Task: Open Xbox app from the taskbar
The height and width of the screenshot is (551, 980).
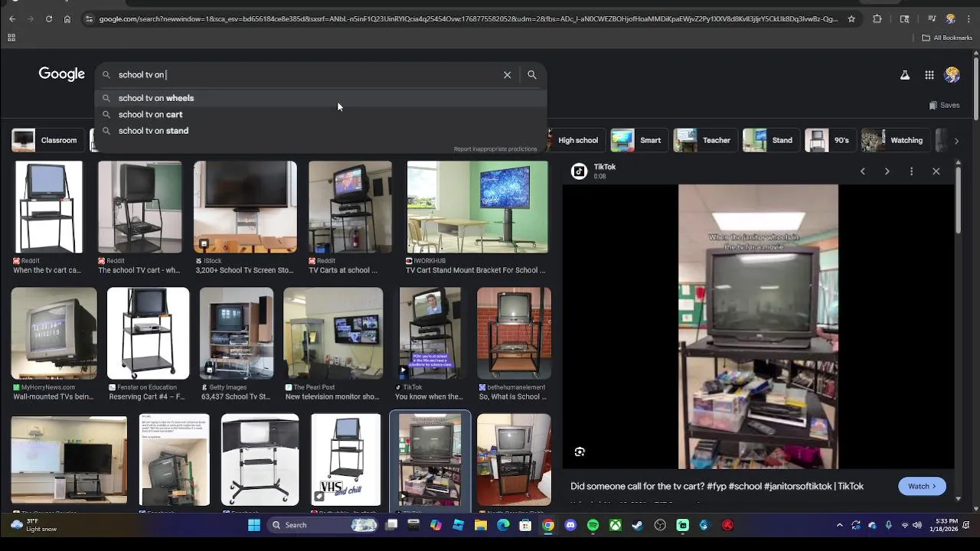Action: 616,525
